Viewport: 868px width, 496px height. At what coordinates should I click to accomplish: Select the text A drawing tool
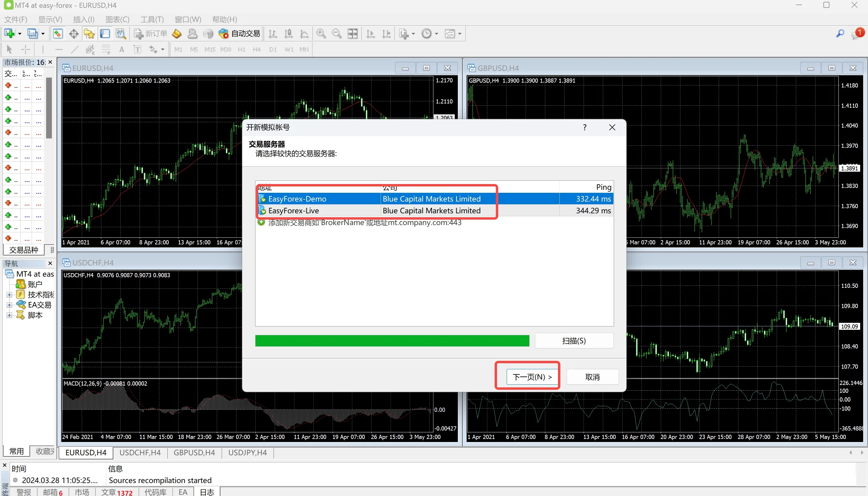coord(122,50)
